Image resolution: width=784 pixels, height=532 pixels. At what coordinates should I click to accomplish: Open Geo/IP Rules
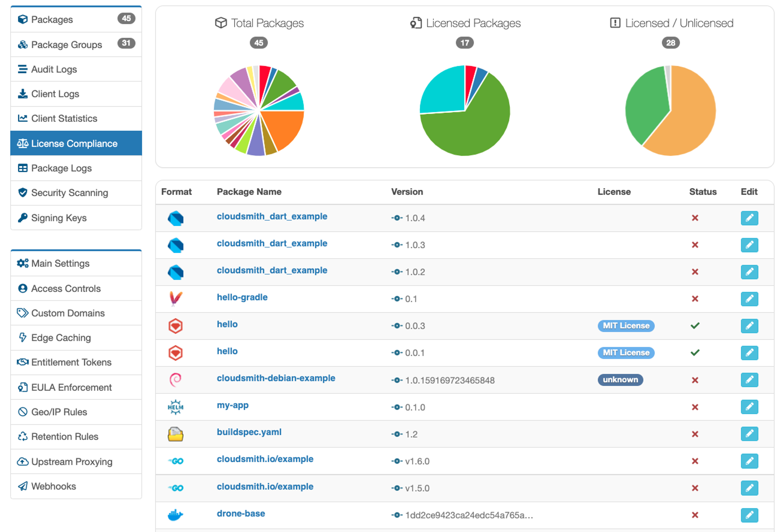pyautogui.click(x=76, y=412)
